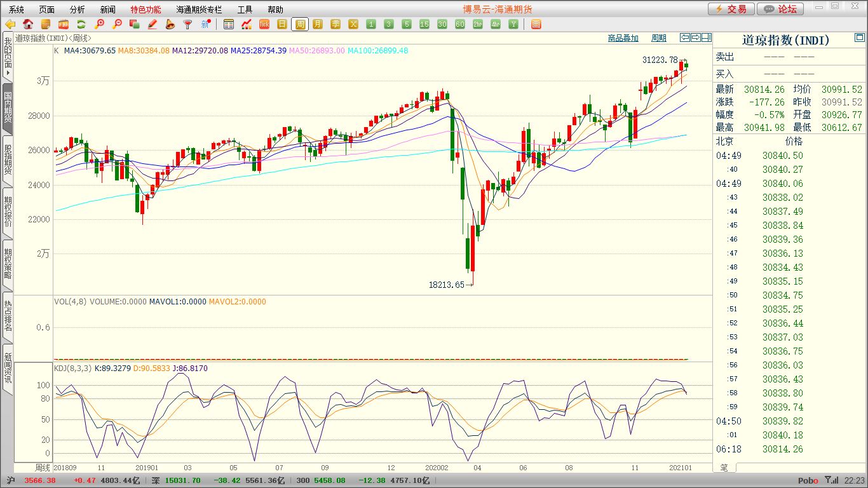
Task: Click the signal strength icon in status bar
Action: [831, 480]
